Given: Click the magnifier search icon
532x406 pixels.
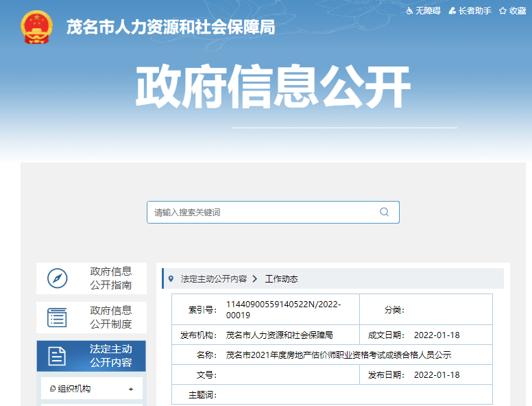Looking at the screenshot, I should click(x=385, y=212).
